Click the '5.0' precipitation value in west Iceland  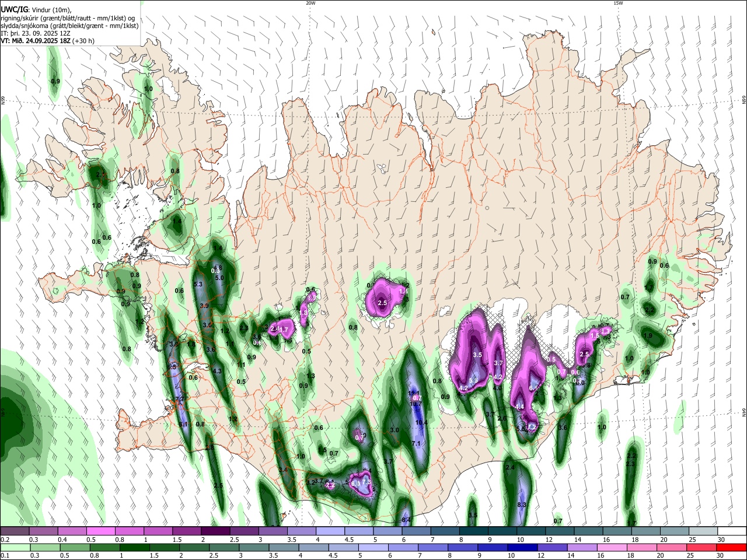point(219,278)
